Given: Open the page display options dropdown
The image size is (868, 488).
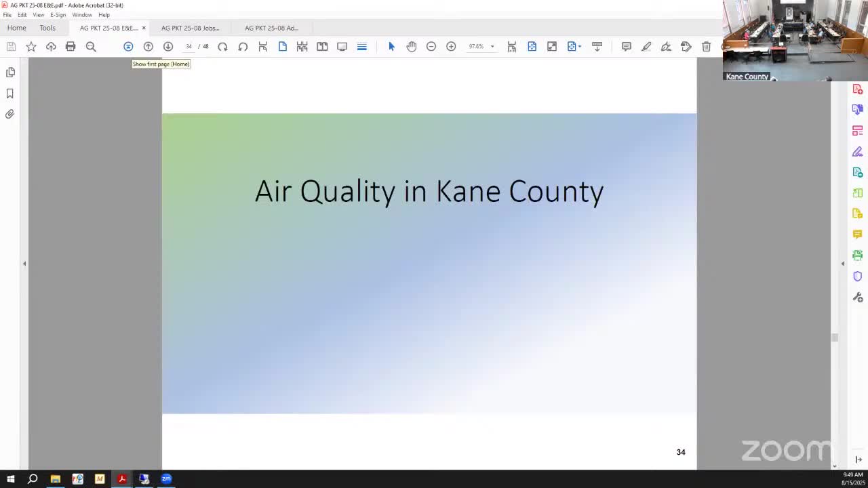Looking at the screenshot, I should 362,46.
